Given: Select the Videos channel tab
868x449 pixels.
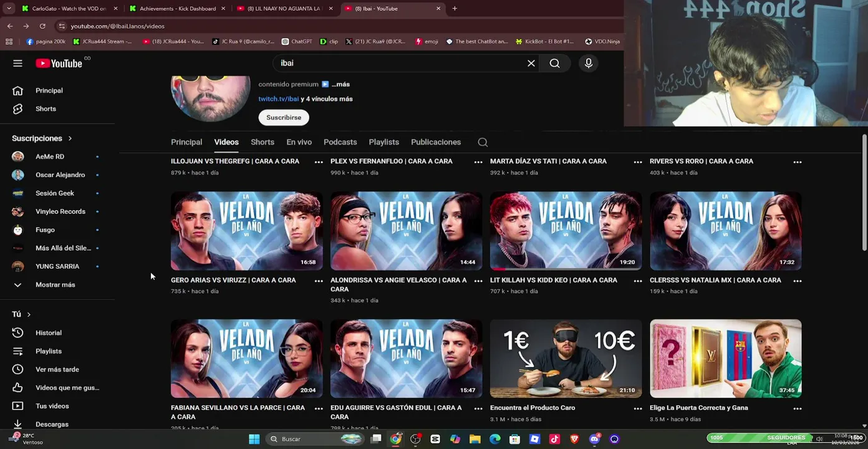Looking at the screenshot, I should [x=226, y=142].
